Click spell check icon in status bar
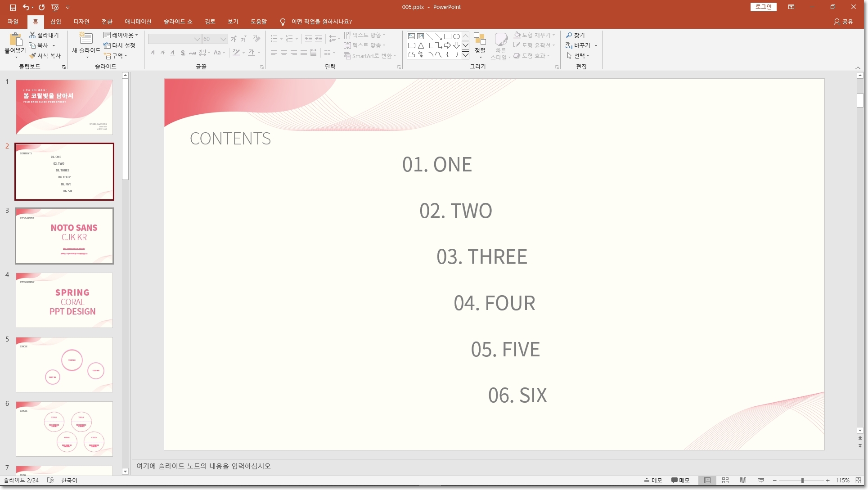The width and height of the screenshot is (868, 490). pyautogui.click(x=50, y=481)
